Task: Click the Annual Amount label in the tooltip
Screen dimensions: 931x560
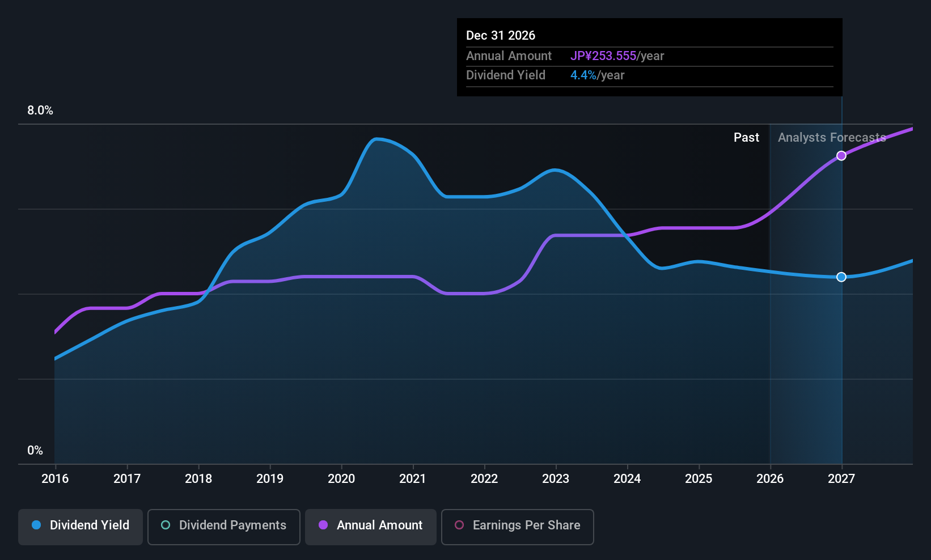Action: [509, 56]
